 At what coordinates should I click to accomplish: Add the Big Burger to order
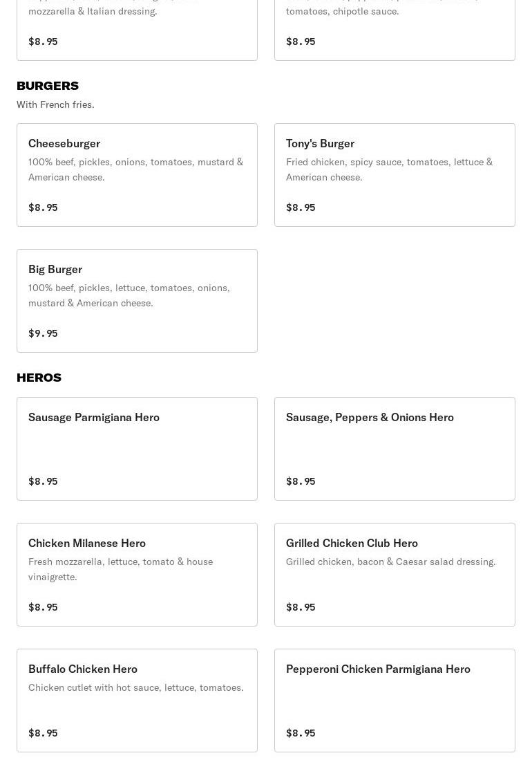pyautogui.click(x=137, y=300)
